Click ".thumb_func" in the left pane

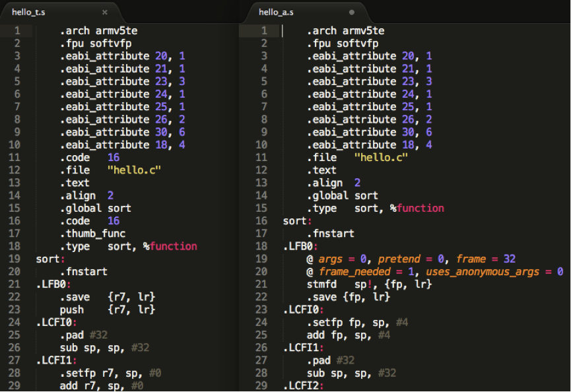point(92,234)
